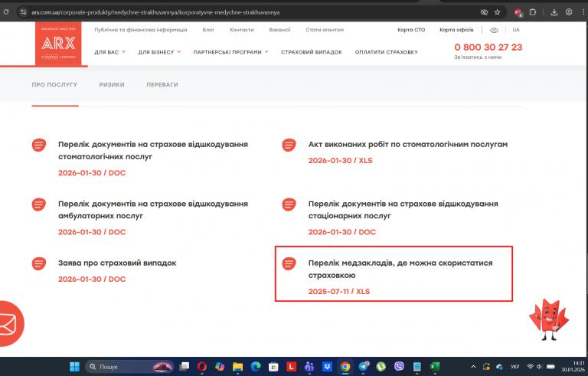Launch Microsoft Edge from the taskbar

pyautogui.click(x=256, y=367)
